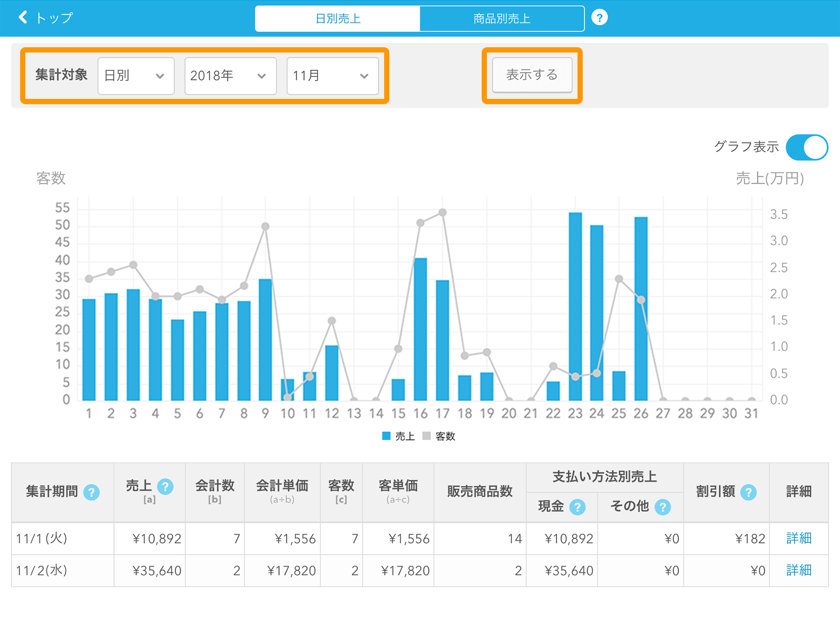840x630 pixels.
Task: Click the ¥1,556 会計単価 value
Action: click(295, 539)
